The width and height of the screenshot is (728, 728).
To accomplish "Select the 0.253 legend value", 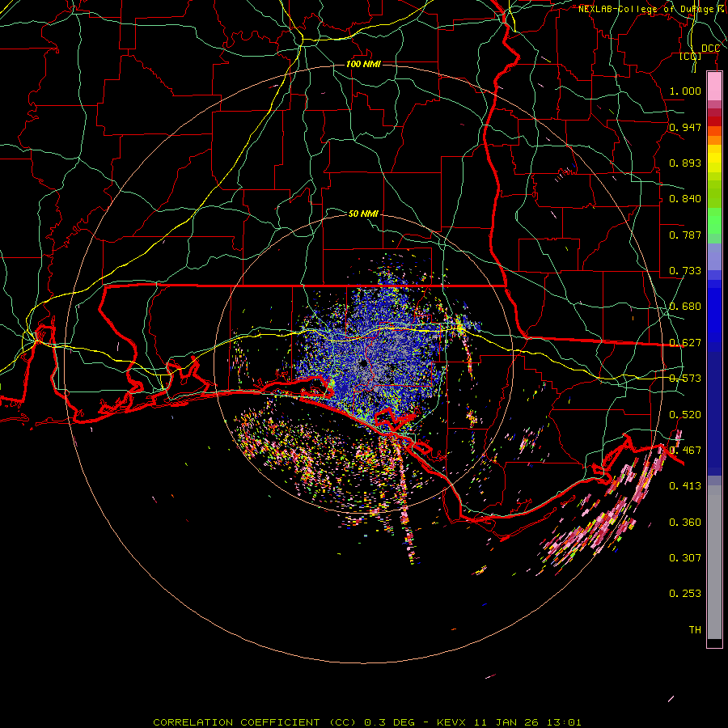I will pos(685,594).
